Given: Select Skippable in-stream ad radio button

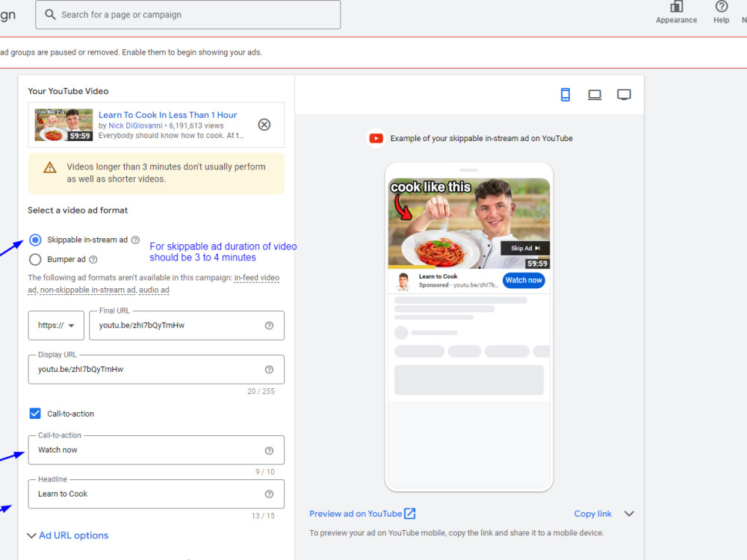Looking at the screenshot, I should (x=35, y=240).
